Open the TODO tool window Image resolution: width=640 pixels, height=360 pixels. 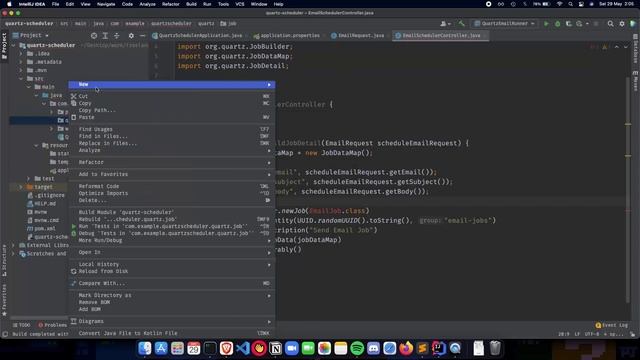[21, 325]
